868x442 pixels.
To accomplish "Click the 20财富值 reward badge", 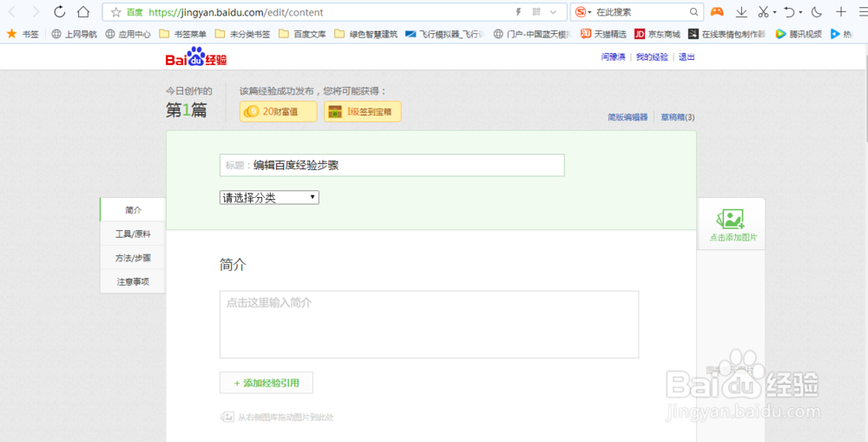I will pyautogui.click(x=279, y=111).
